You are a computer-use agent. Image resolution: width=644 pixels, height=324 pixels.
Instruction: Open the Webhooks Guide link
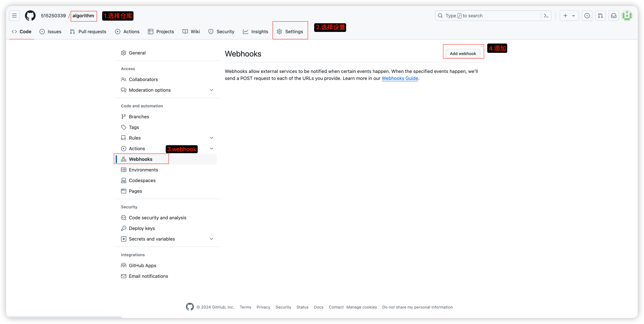coord(400,78)
